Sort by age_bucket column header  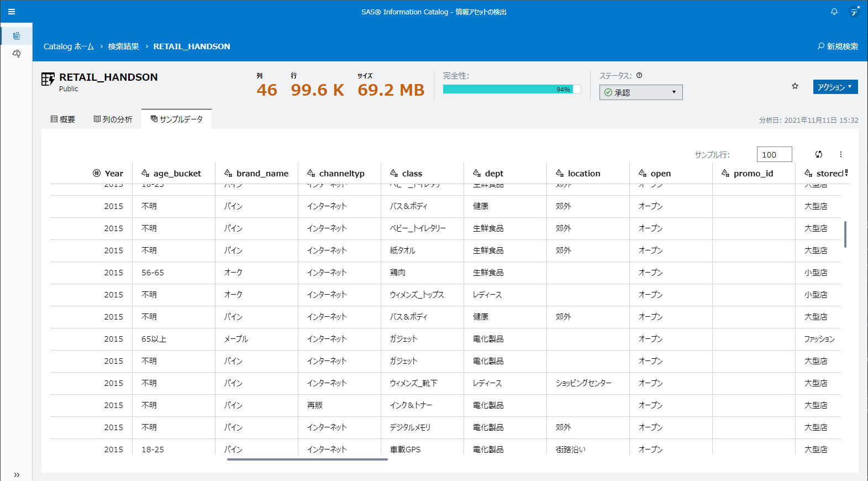pyautogui.click(x=177, y=173)
